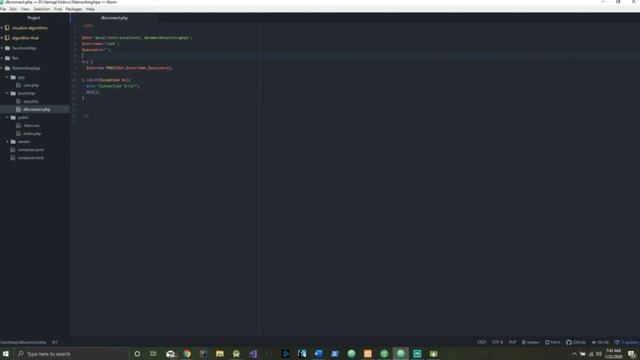
Task: Open Microsoft Word from taskbar
Action: coord(318,353)
